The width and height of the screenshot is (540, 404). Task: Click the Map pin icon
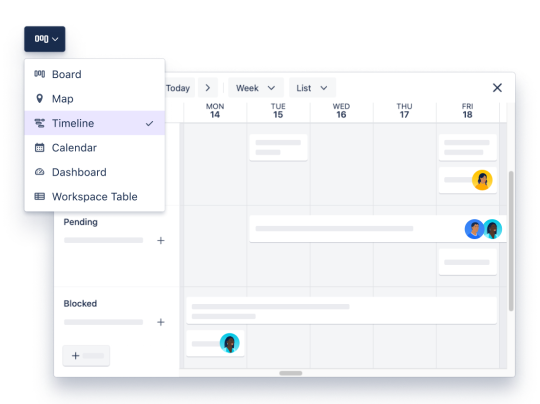[40, 99]
